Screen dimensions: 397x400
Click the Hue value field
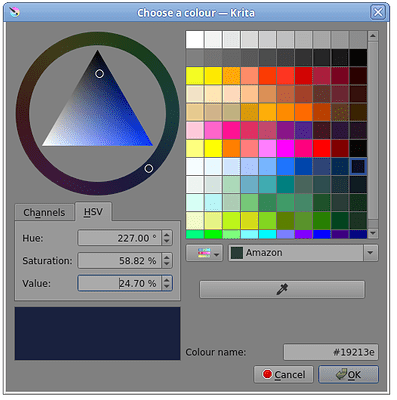(120, 238)
